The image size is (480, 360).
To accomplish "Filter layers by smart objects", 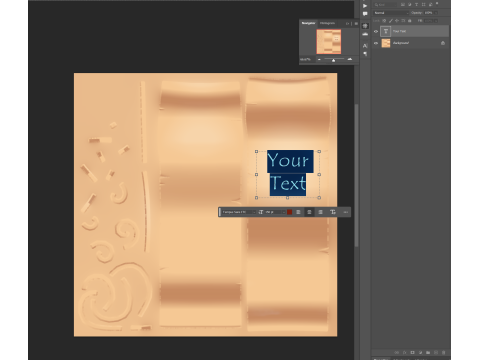I will (430, 4).
